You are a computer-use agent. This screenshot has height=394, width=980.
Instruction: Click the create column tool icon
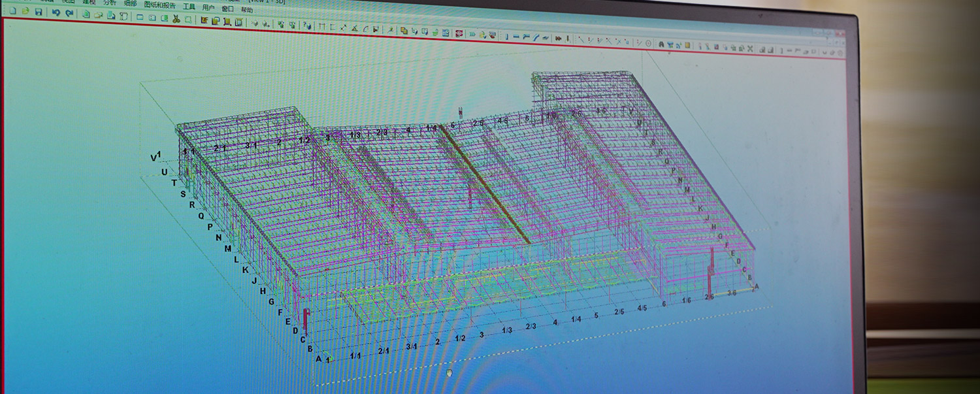tap(508, 37)
